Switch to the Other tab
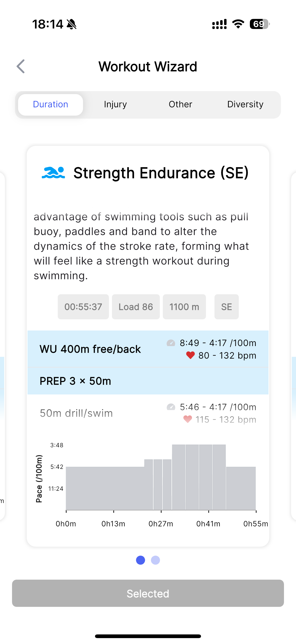The width and height of the screenshot is (296, 644). [180, 104]
